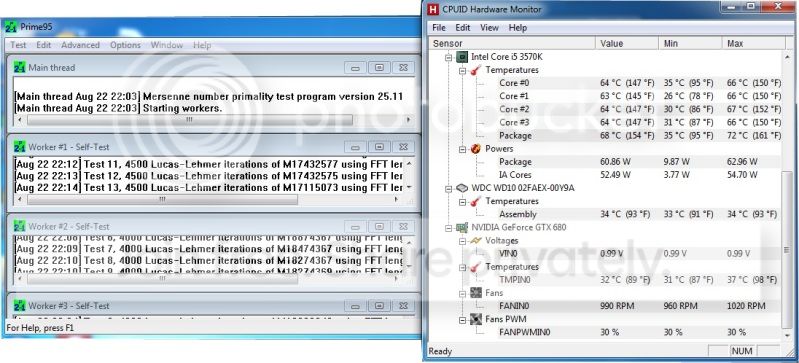Click the Prime95 title bar icon
Screen dimensions: 799x363
(x=11, y=27)
